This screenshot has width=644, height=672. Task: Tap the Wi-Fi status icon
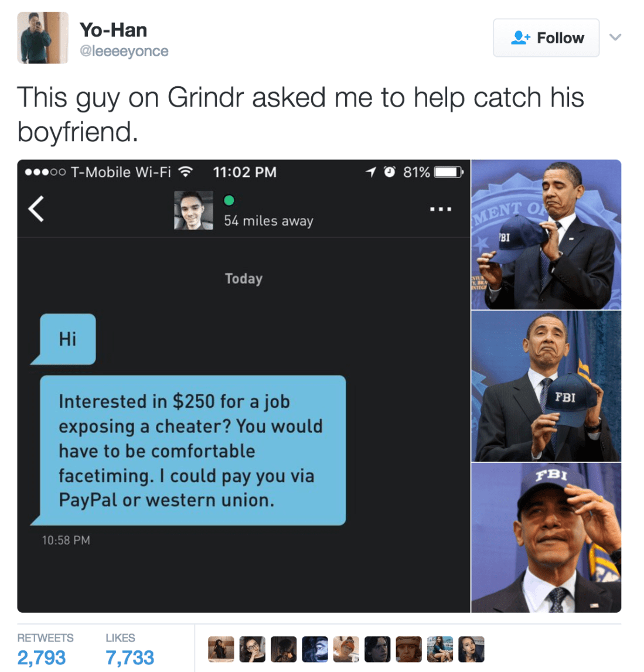pos(185,172)
